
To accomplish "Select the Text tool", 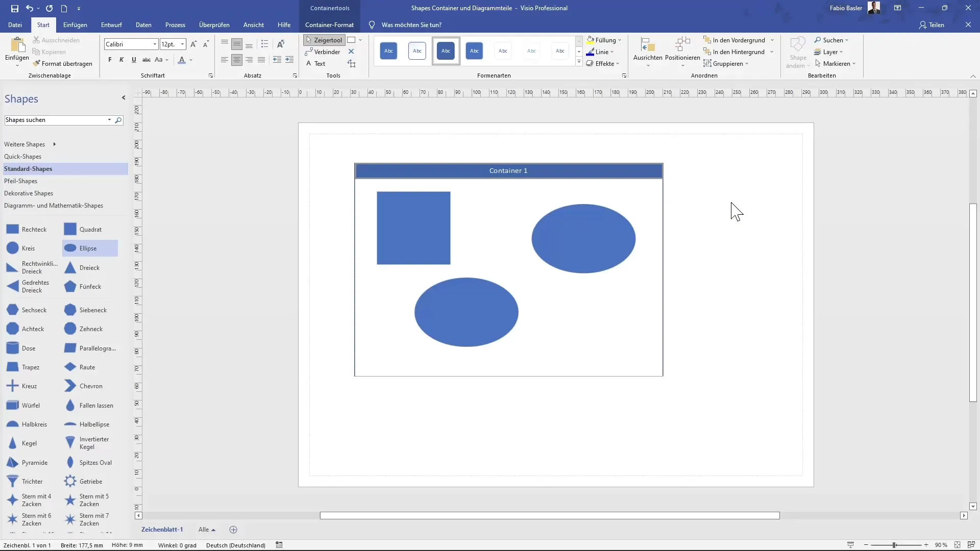I will pos(315,64).
